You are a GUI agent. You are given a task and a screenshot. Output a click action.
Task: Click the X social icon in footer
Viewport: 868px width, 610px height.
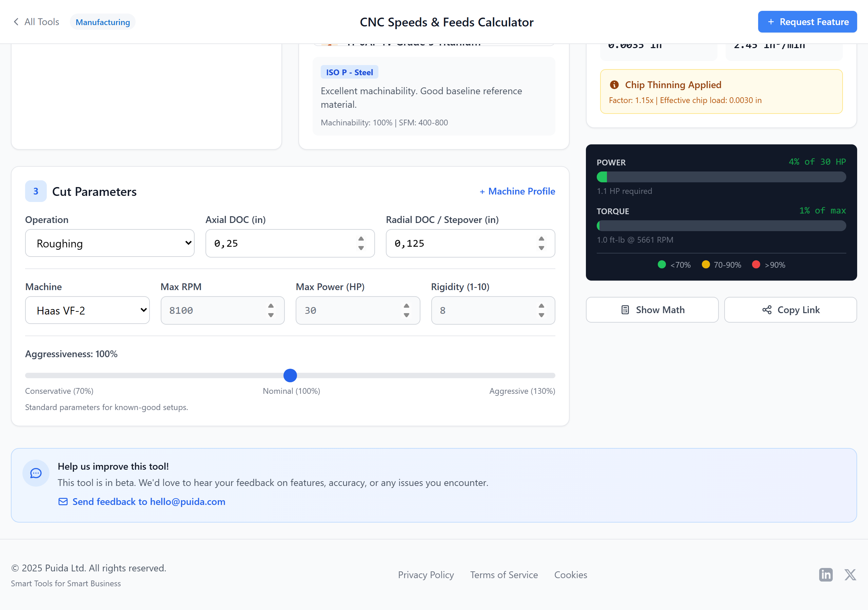(x=850, y=574)
